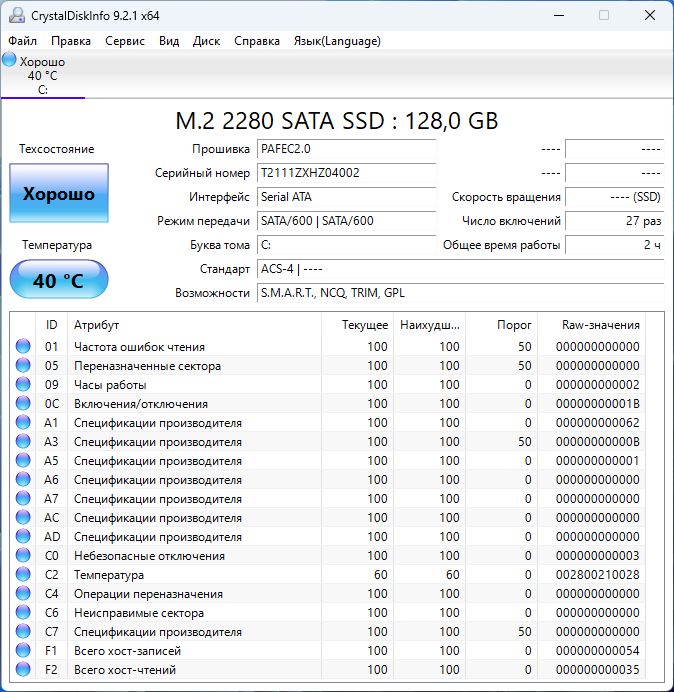Click the Число включений value 27 раз
Viewport: 674px width, 692px height.
coord(614,221)
